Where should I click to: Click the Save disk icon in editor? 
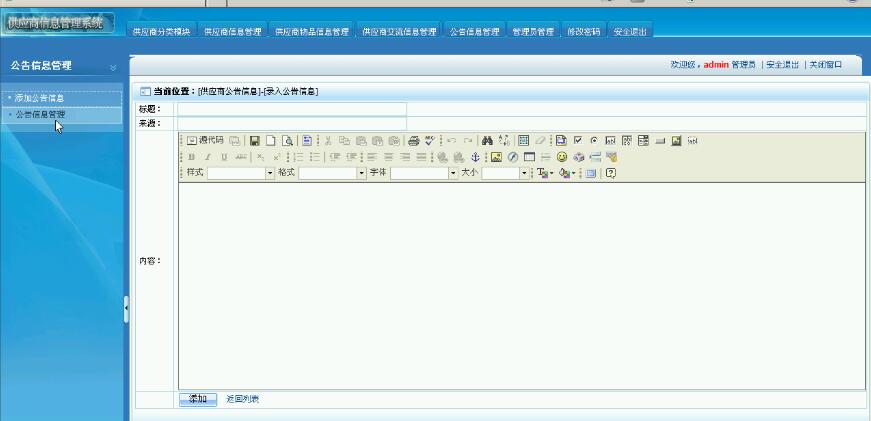point(254,141)
